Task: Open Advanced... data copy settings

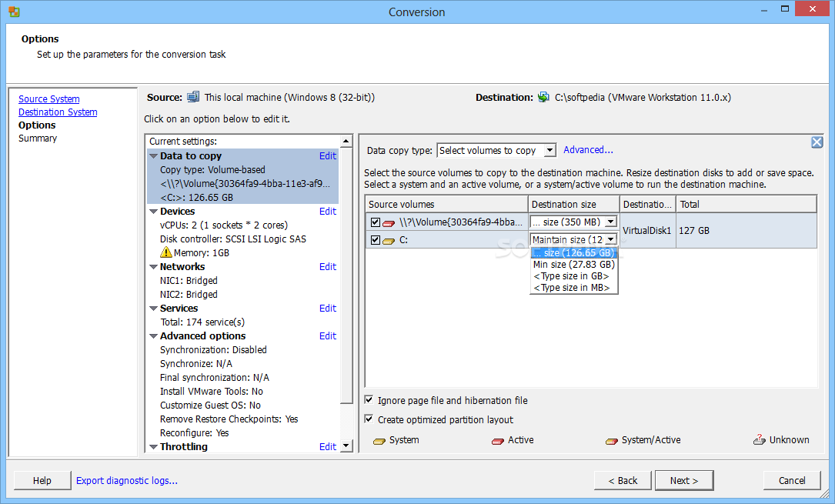Action: point(589,150)
